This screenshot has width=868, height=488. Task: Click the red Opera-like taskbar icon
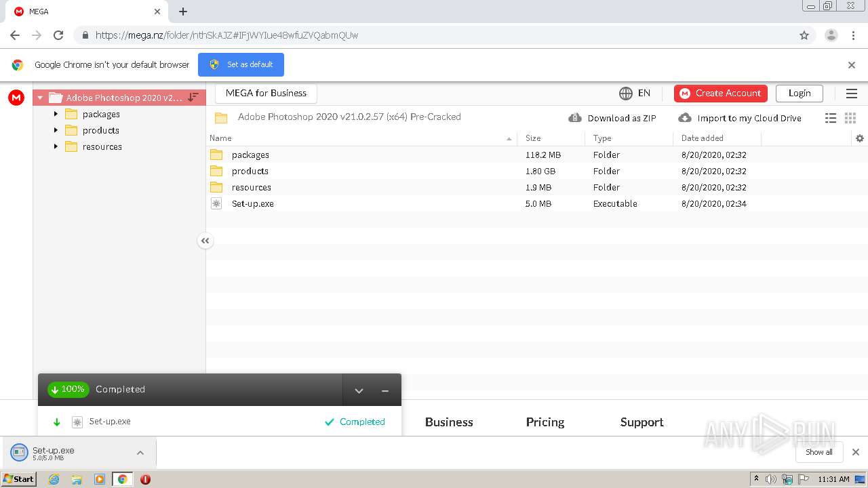[x=145, y=479]
